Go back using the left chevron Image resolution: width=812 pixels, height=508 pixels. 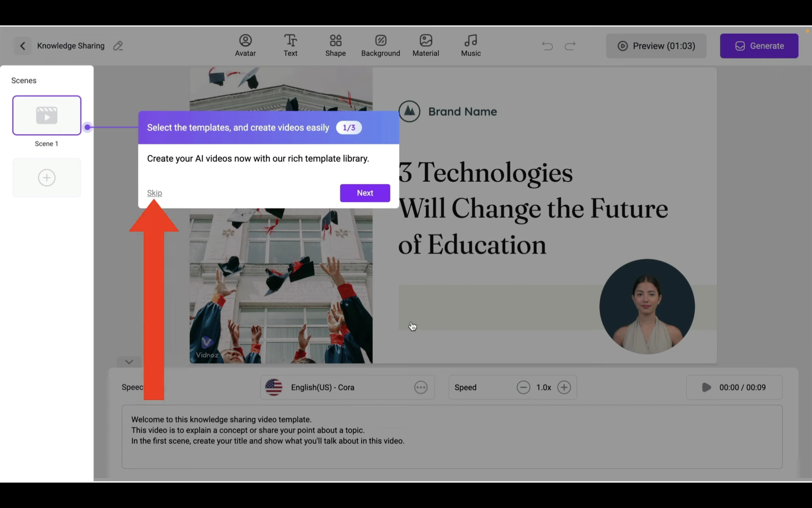tap(23, 46)
